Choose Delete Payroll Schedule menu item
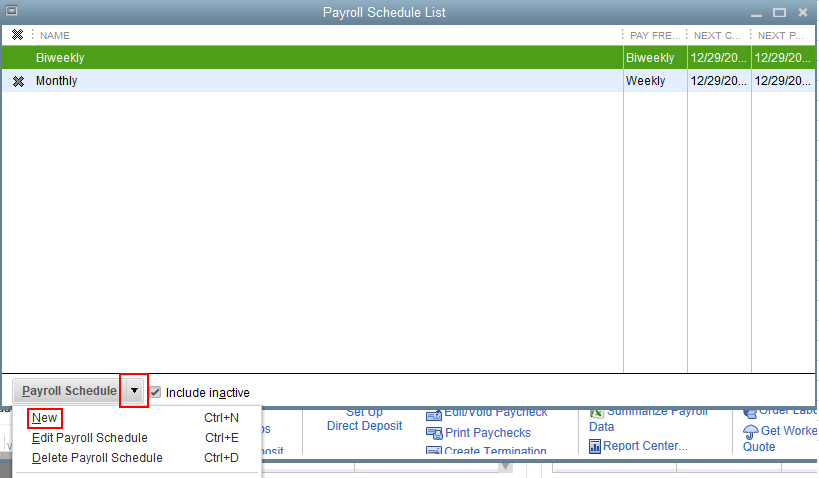 point(97,458)
